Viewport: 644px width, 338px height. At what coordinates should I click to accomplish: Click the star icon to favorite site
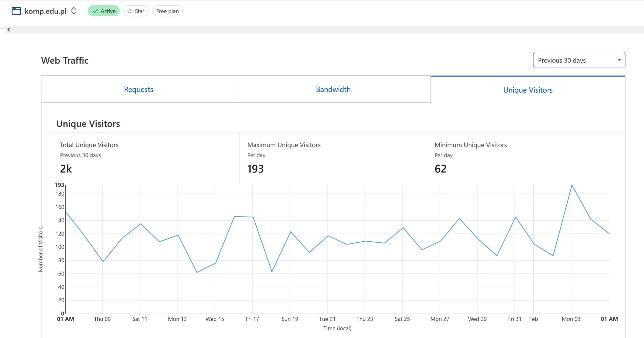pos(130,11)
